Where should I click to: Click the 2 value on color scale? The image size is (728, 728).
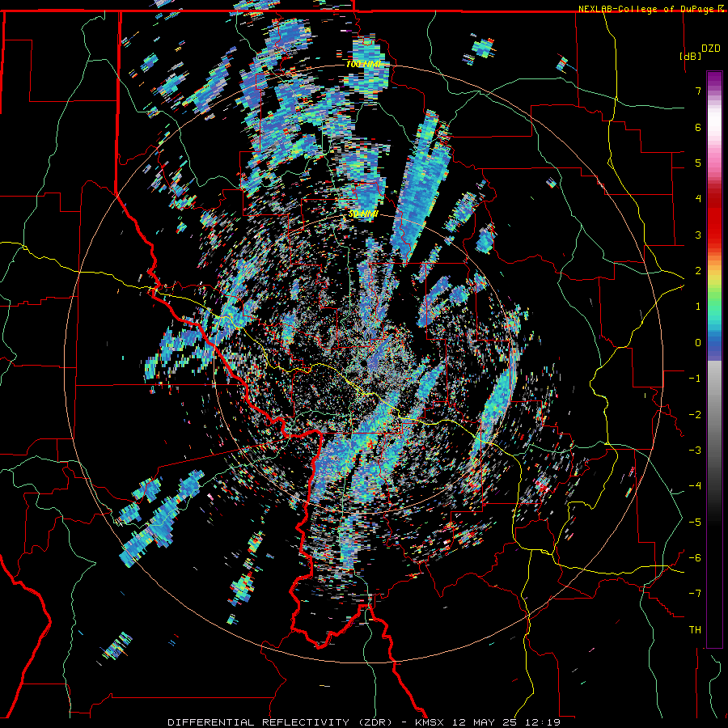[x=698, y=271]
